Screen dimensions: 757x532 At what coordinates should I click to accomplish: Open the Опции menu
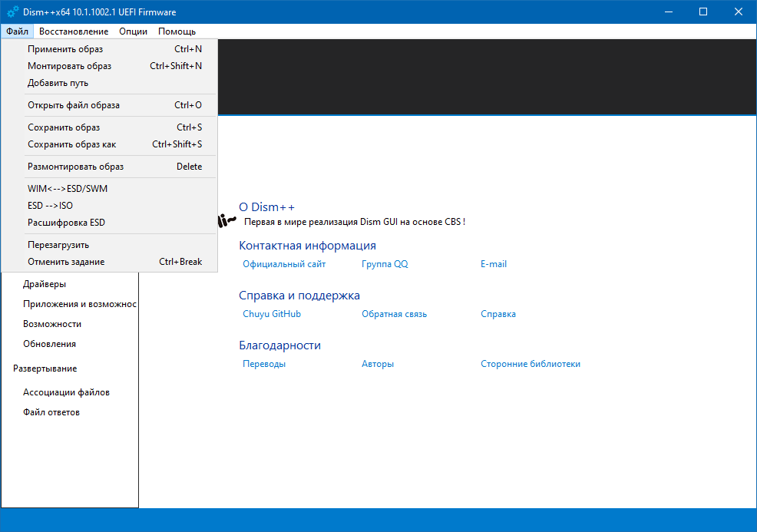[133, 31]
